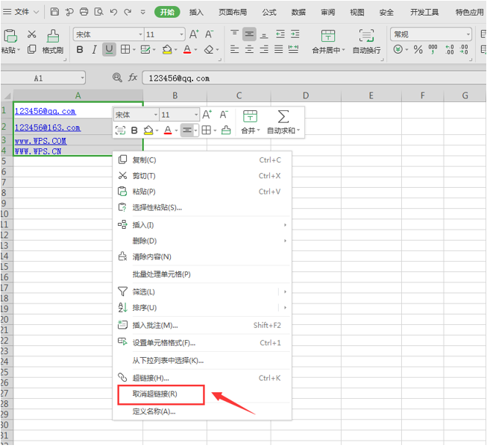Click the Cut scissors icon in ribbon
Viewport: 487px width, 448px height.
(x=31, y=34)
